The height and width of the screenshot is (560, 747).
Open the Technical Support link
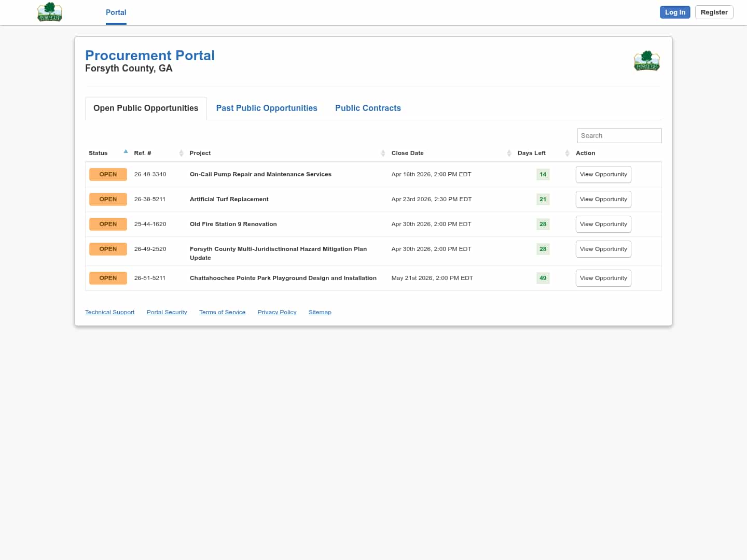point(109,312)
